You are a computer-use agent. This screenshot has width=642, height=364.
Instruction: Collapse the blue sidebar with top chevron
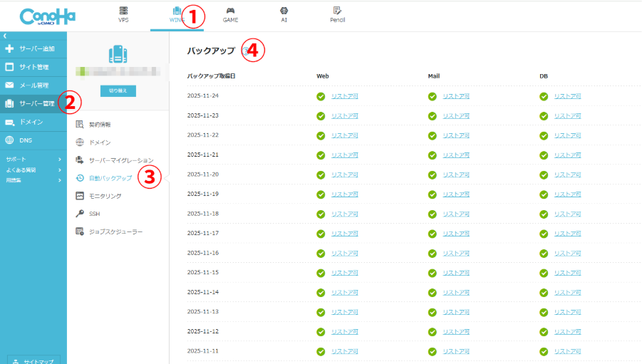click(x=5, y=35)
